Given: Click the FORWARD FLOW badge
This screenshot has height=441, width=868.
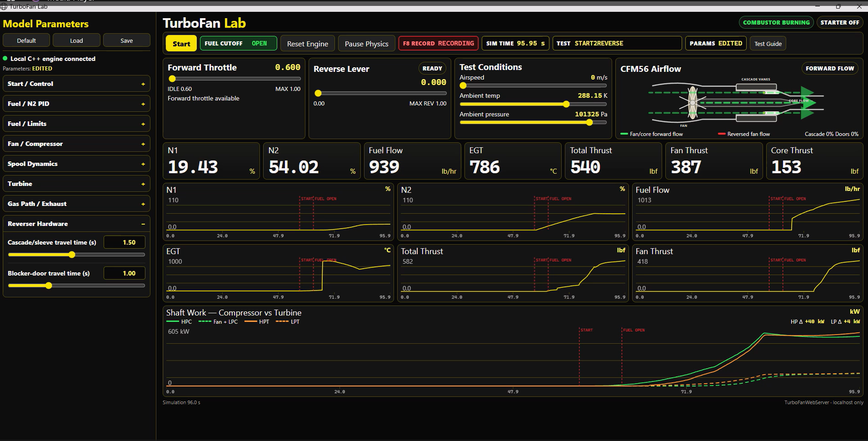Looking at the screenshot, I should [x=830, y=68].
